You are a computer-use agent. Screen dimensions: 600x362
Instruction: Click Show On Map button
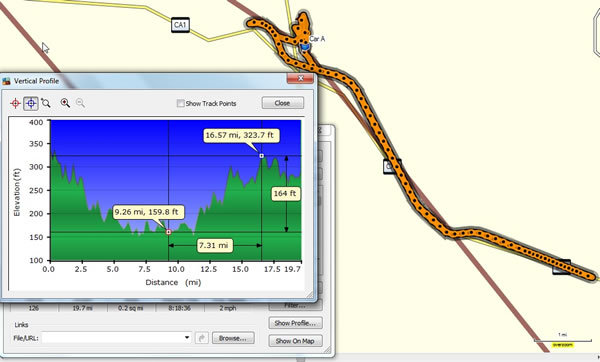coord(295,341)
